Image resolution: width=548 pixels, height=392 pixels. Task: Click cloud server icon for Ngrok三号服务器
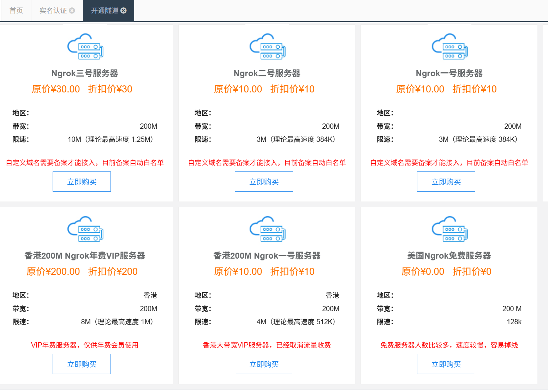[85, 47]
